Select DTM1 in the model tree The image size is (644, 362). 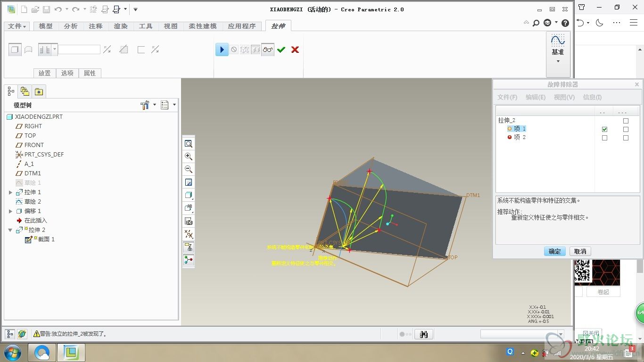[x=33, y=173]
